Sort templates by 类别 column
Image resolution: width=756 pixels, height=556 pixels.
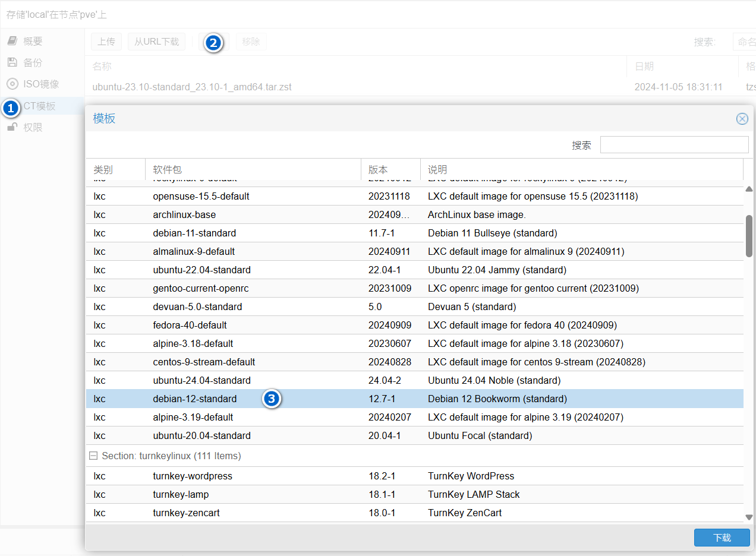pos(115,170)
